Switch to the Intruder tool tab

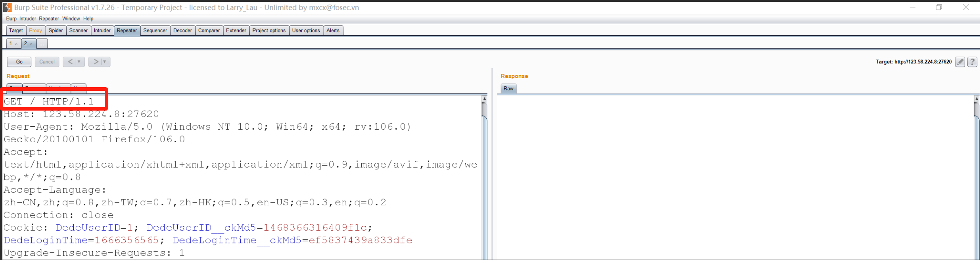pyautogui.click(x=102, y=31)
